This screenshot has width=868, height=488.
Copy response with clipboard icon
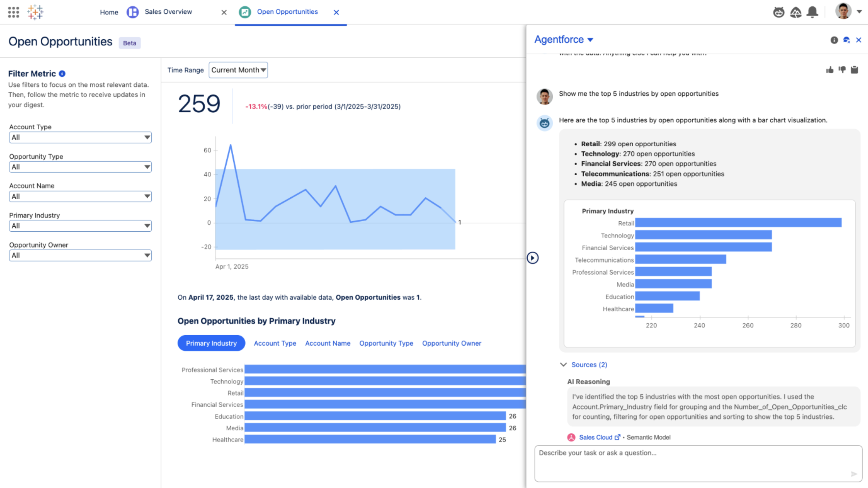(854, 70)
